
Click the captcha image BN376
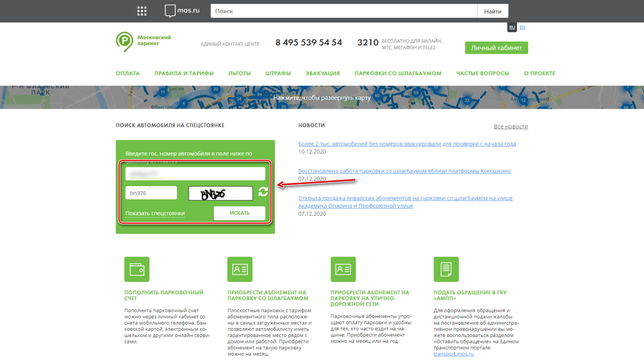221,193
